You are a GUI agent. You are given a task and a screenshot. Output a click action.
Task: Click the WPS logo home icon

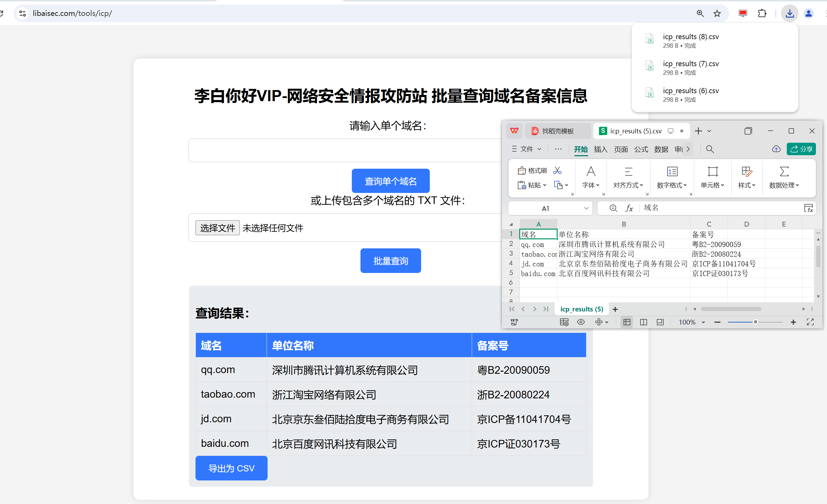pos(514,131)
